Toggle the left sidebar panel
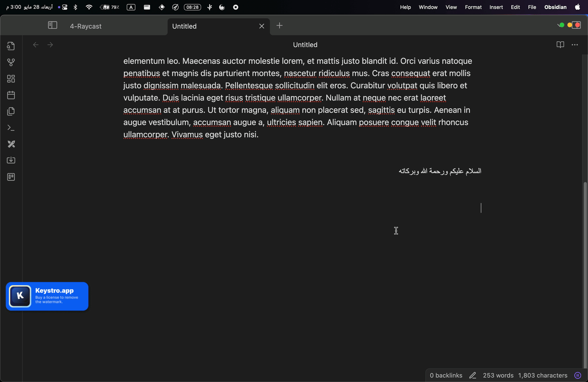Viewport: 588px width, 382px height. tap(52, 25)
